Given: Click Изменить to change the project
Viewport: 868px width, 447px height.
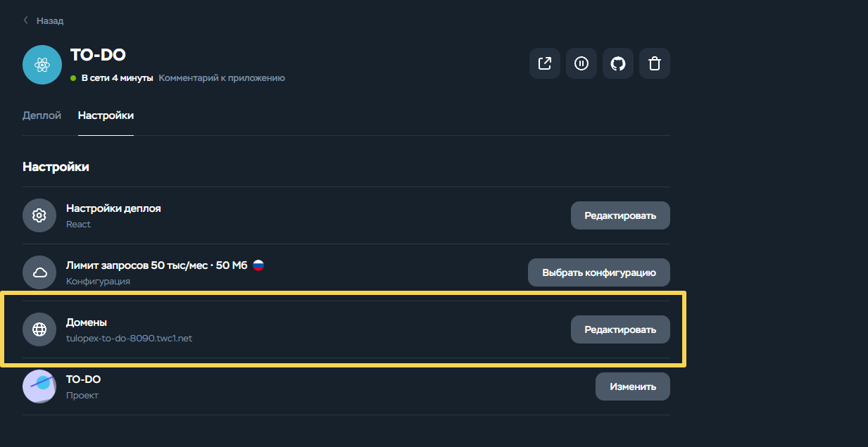Looking at the screenshot, I should pos(633,386).
